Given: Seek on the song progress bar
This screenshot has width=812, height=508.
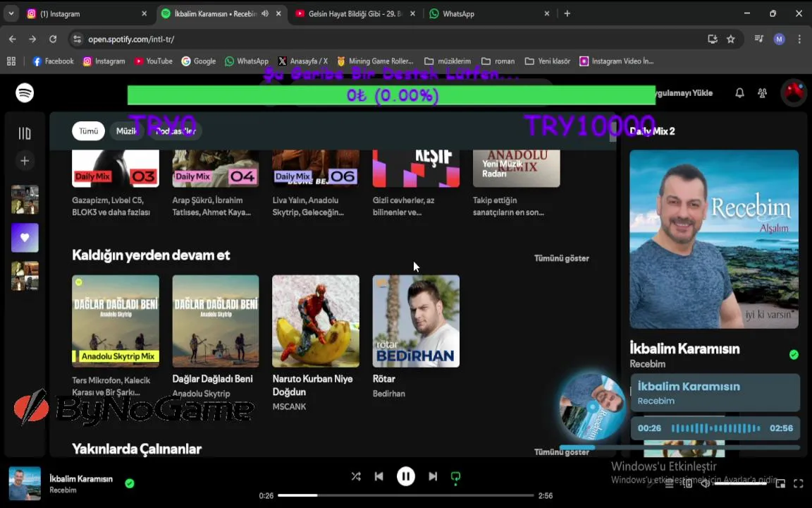Looking at the screenshot, I should pyautogui.click(x=405, y=495).
